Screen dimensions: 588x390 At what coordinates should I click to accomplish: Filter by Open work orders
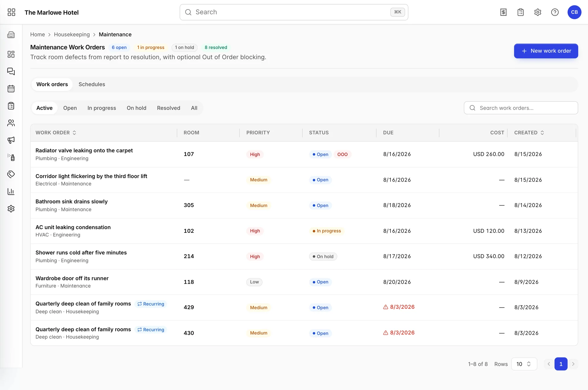pyautogui.click(x=70, y=108)
